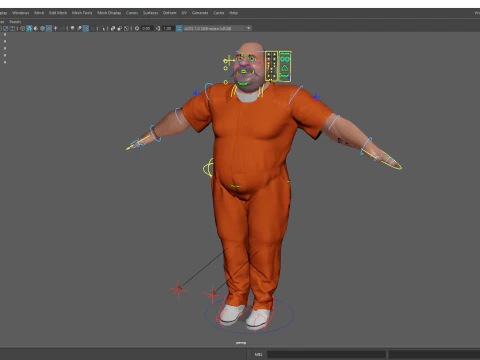Viewport: 480px width, 360px height.
Task: Open the Edit Mesh menu
Action: [x=58, y=13]
